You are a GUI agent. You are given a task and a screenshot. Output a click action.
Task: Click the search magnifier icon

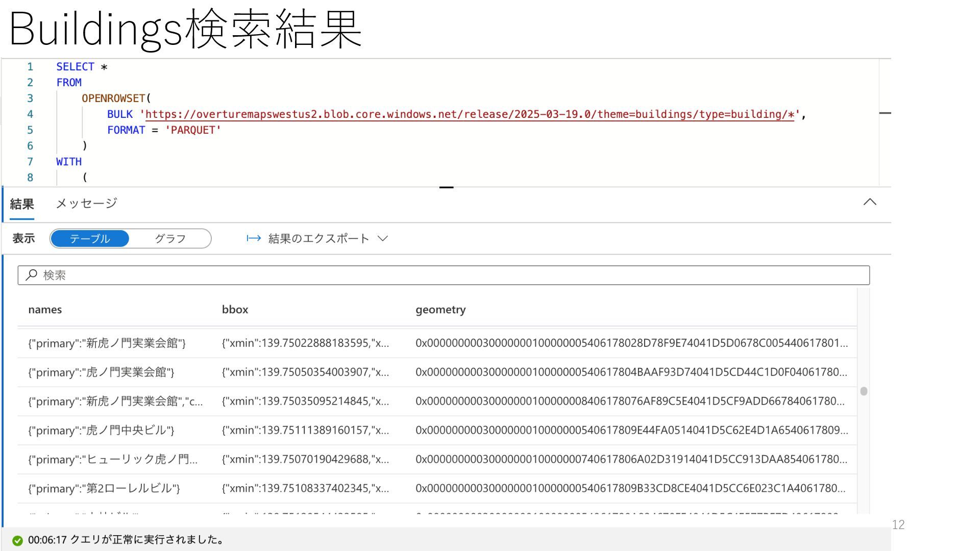[32, 275]
